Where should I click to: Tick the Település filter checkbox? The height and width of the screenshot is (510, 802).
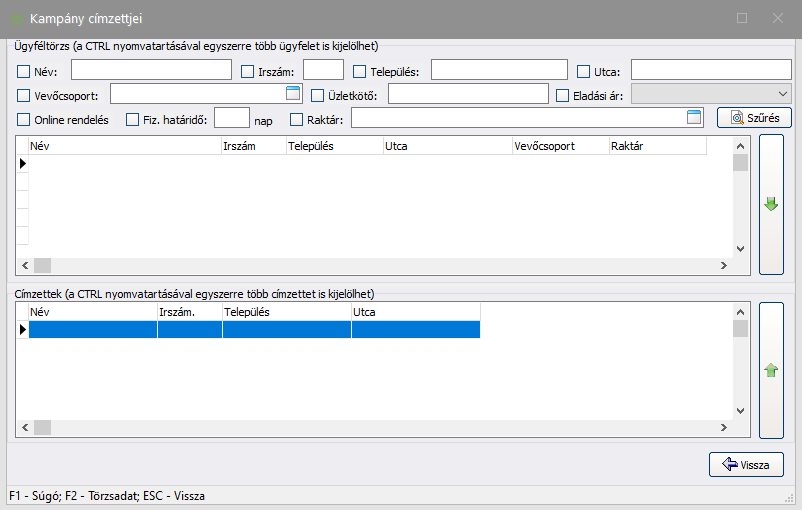pos(360,71)
